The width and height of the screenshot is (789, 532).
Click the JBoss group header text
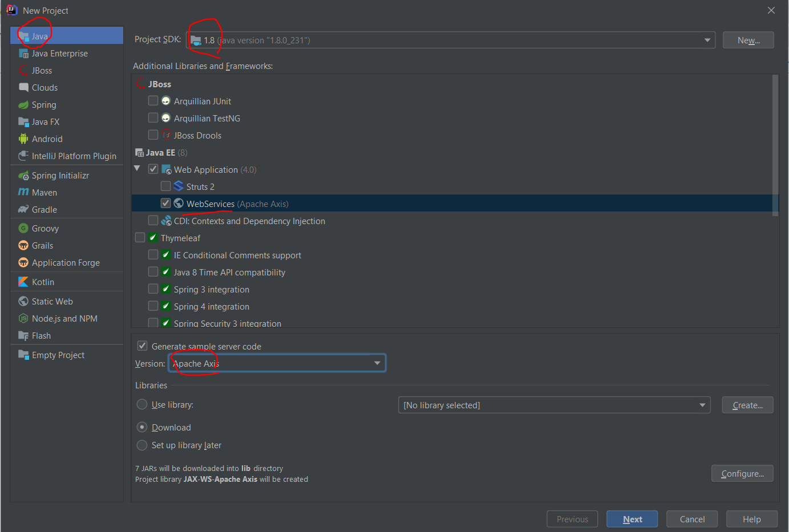click(160, 84)
